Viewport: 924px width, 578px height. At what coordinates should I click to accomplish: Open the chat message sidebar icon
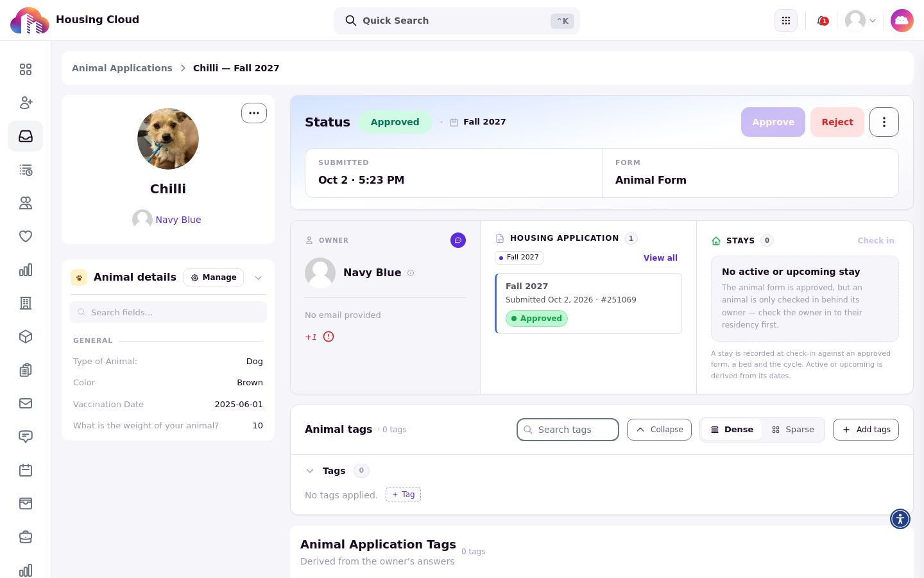click(26, 437)
